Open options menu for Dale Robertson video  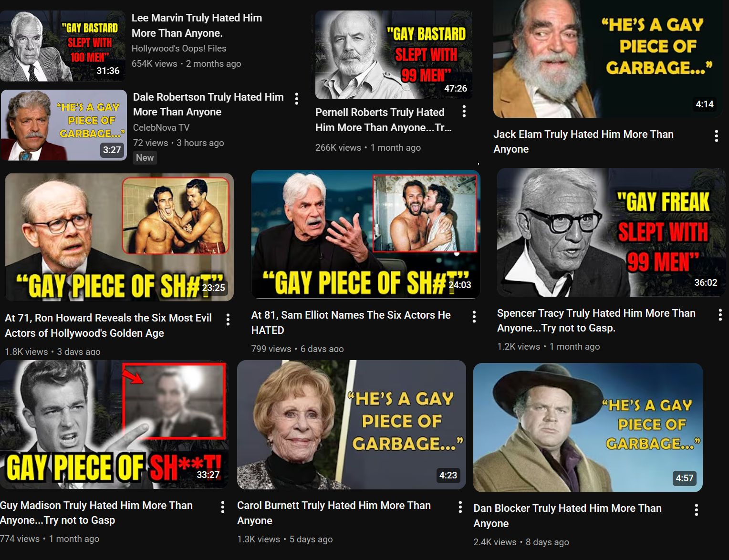click(x=297, y=99)
